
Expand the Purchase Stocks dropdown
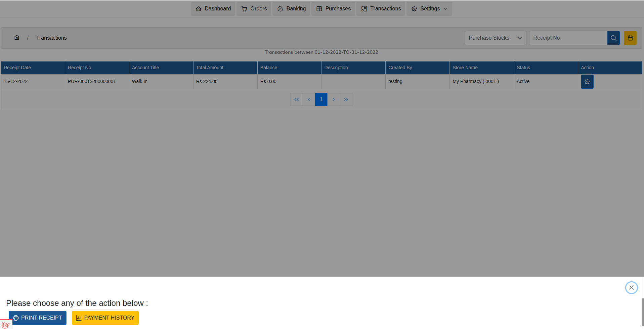[x=495, y=38]
